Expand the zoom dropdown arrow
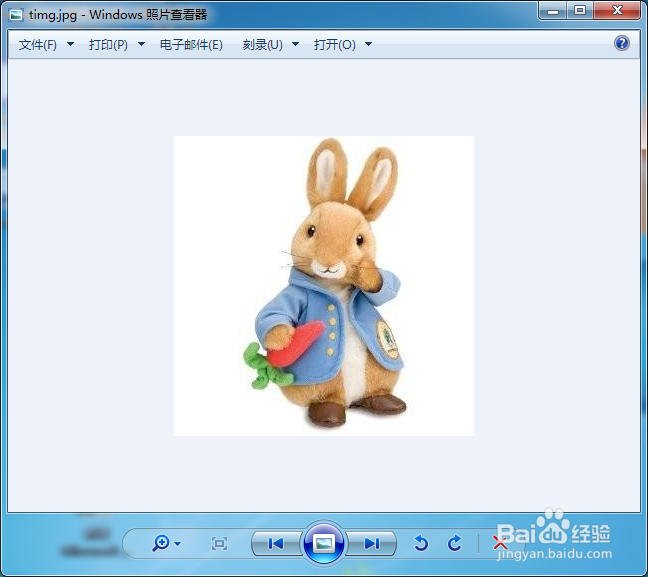648x577 pixels. 178,544
